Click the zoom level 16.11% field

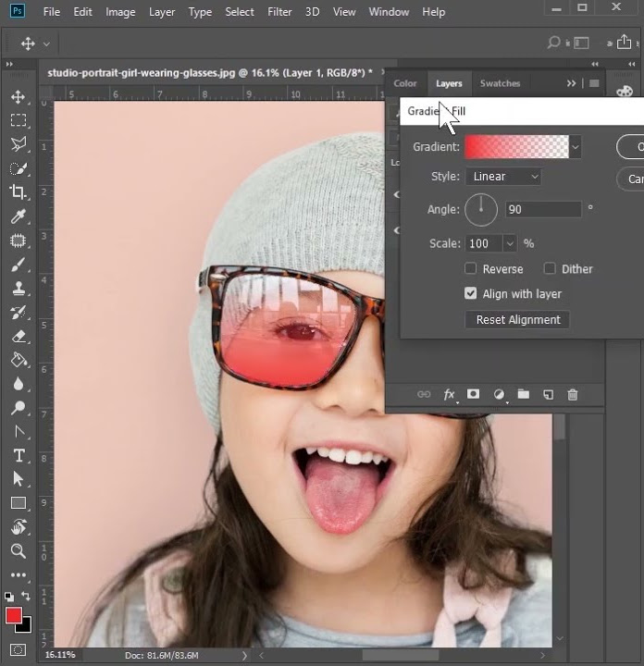(x=60, y=655)
